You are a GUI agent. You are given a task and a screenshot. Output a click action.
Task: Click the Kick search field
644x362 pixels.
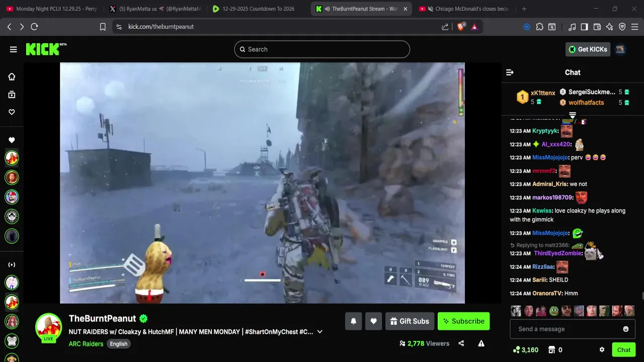[x=322, y=49]
